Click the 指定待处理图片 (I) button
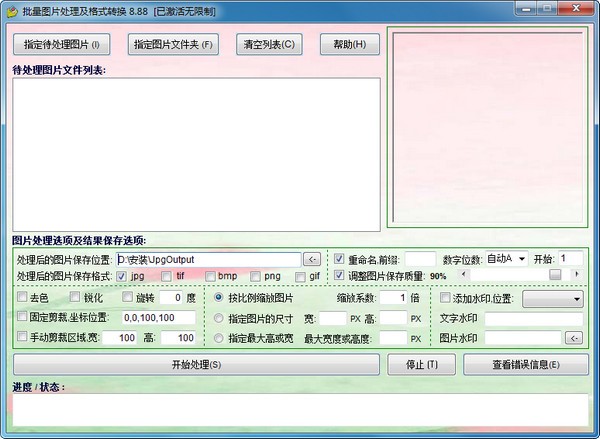600x439 pixels. tap(62, 44)
